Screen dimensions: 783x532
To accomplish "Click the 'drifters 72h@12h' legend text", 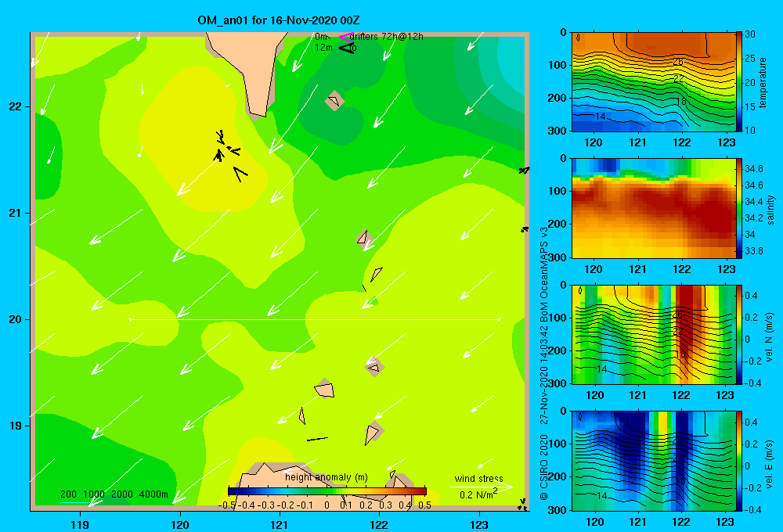I will click(387, 37).
